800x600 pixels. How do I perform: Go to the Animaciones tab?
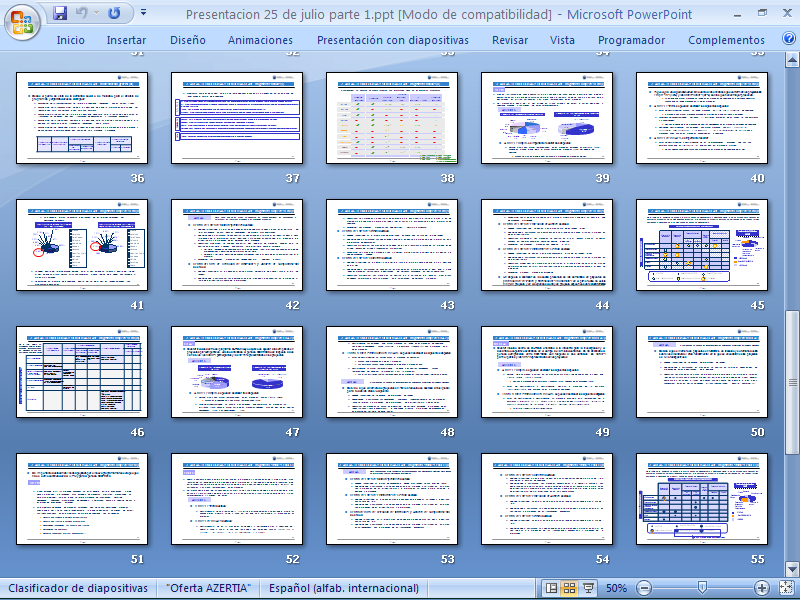(260, 40)
